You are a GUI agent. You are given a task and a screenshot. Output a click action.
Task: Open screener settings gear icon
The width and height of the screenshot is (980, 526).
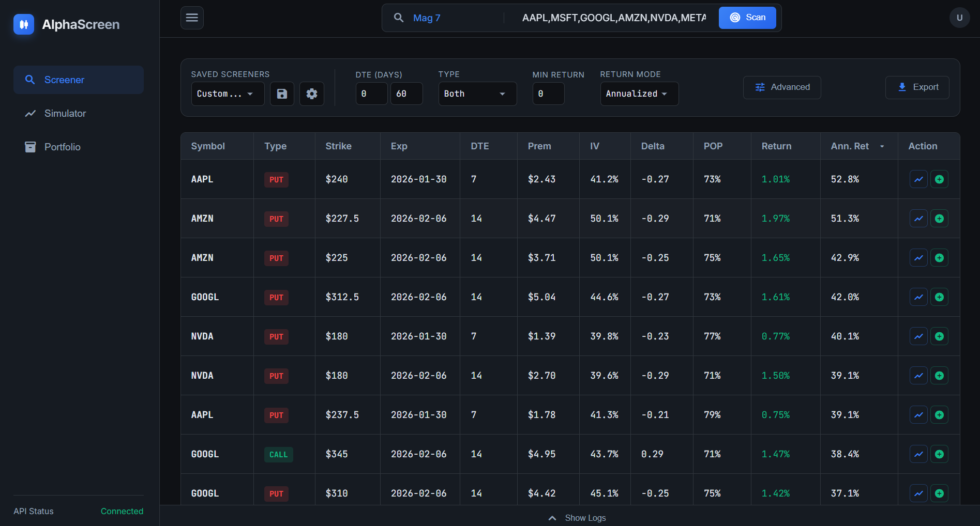point(312,94)
